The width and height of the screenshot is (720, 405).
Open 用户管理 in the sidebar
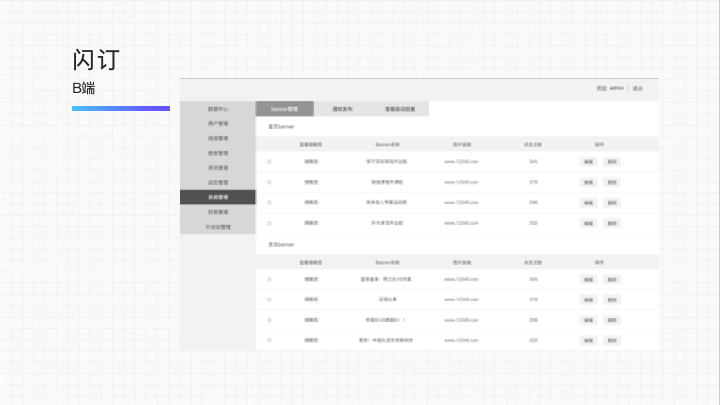point(218,124)
